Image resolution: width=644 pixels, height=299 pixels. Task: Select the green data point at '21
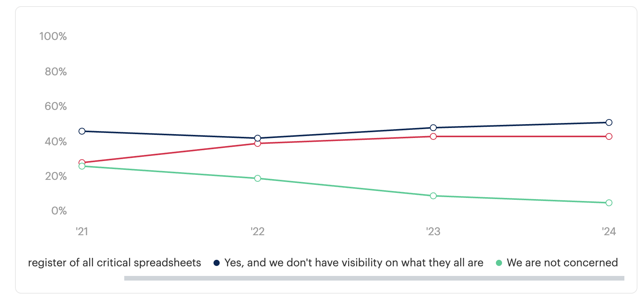[x=82, y=167]
